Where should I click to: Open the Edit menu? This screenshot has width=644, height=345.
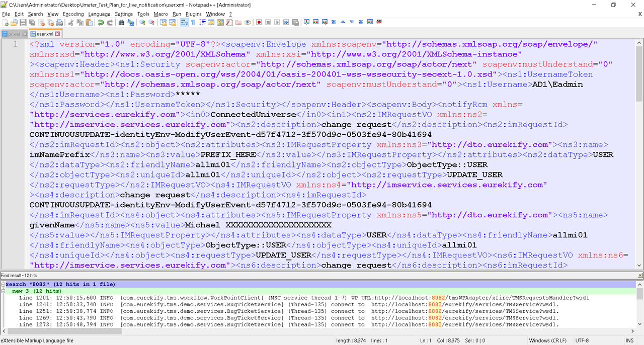coord(19,14)
